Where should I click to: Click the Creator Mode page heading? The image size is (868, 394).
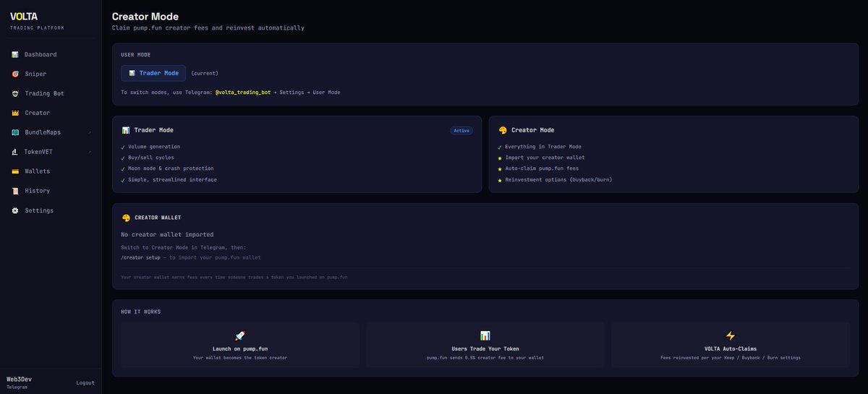[x=145, y=17]
